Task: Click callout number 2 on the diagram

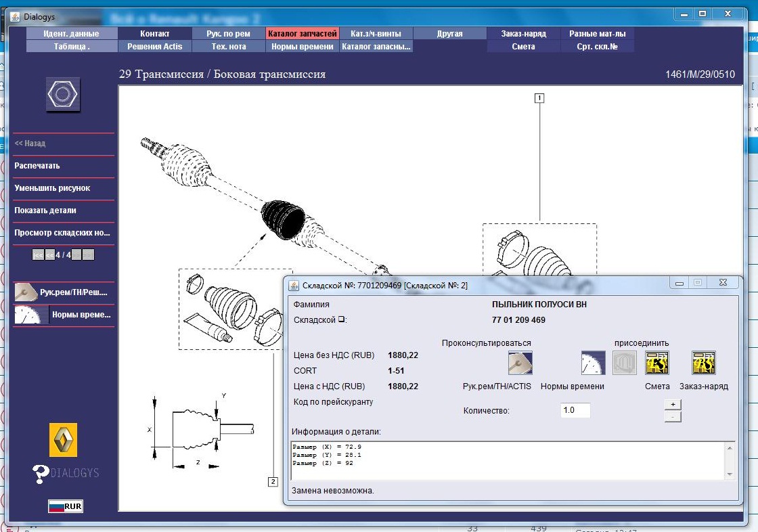Action: point(273,482)
